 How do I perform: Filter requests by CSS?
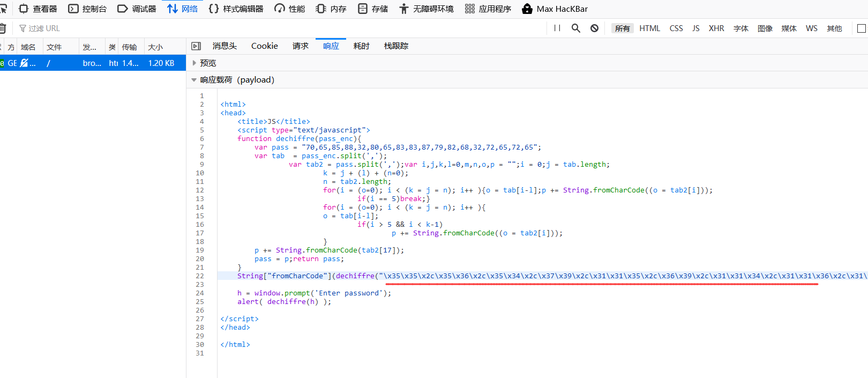[x=676, y=28]
